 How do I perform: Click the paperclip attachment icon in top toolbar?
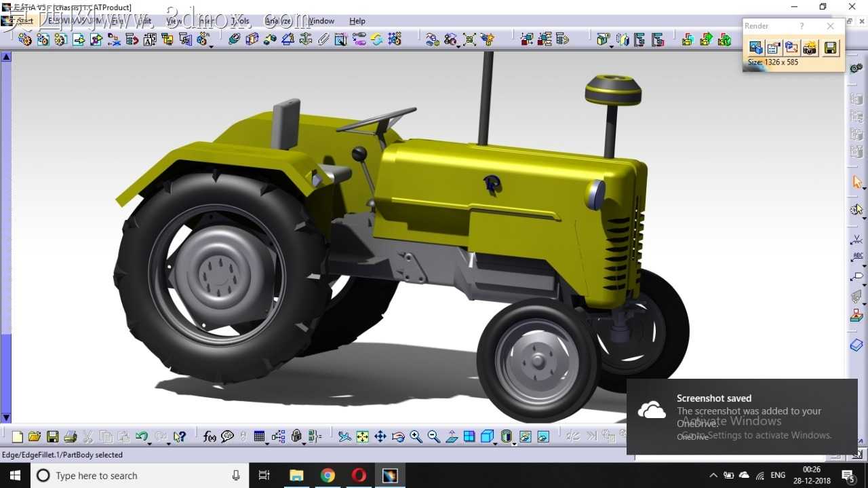click(x=323, y=39)
